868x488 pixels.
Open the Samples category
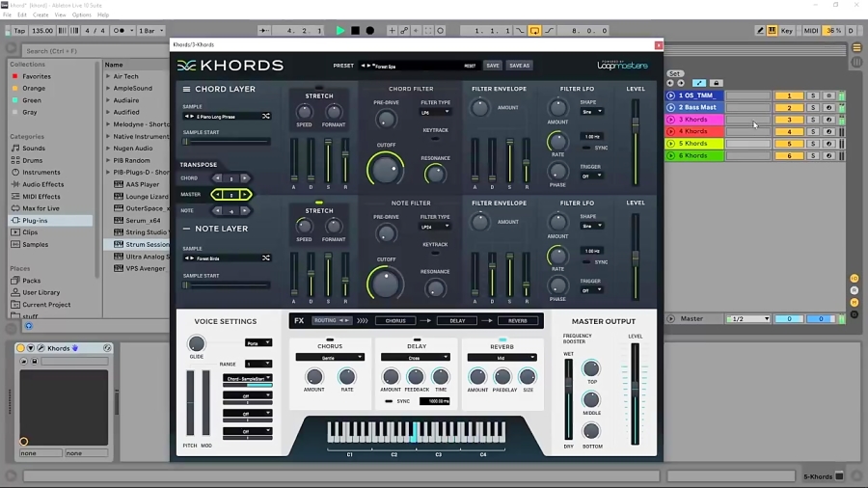tap(35, 245)
